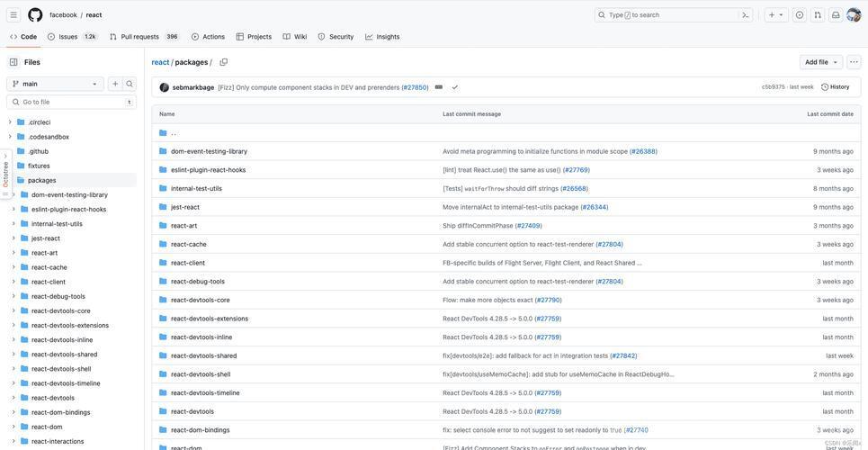Viewport: 868px width, 450px height.
Task: Open the Security tab
Action: click(336, 37)
